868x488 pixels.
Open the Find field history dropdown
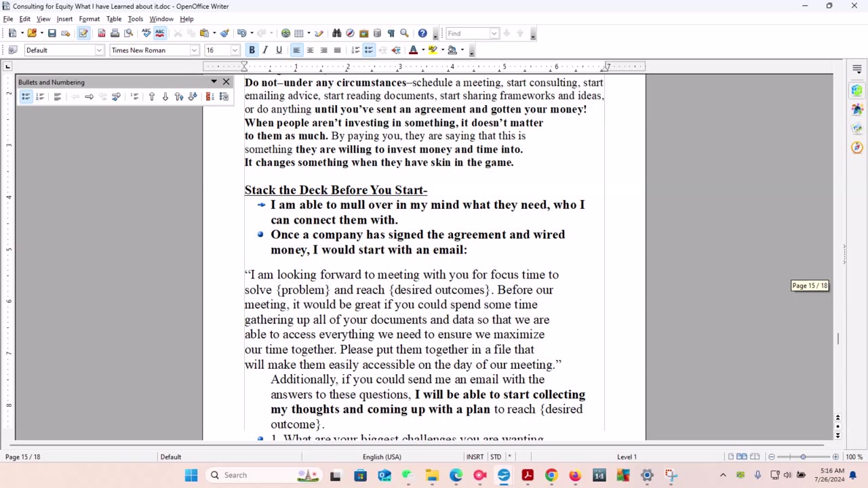coord(494,33)
